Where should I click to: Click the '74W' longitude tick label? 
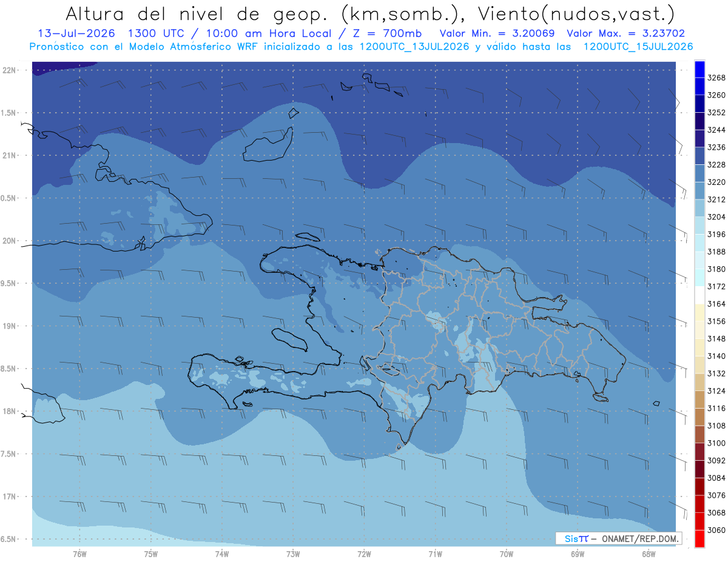222,554
